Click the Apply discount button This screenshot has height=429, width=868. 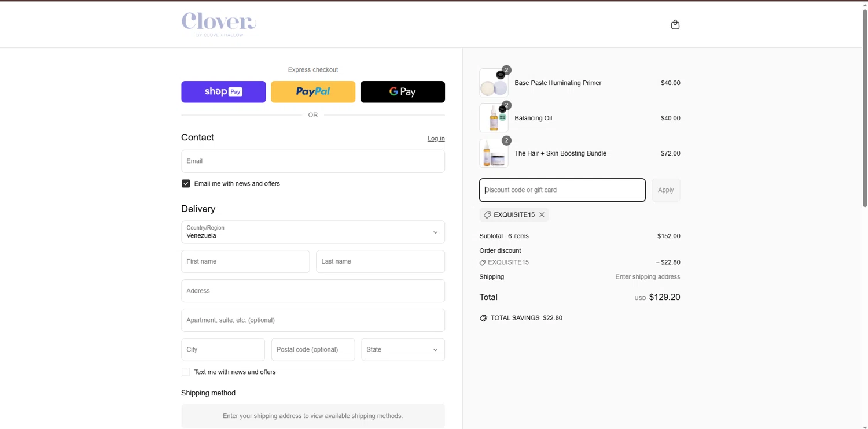click(665, 190)
